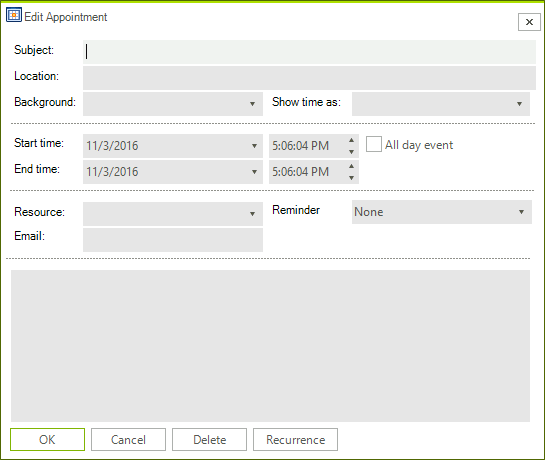Focus the Subject text field
Screen dimensions: 545x460
(x=309, y=52)
